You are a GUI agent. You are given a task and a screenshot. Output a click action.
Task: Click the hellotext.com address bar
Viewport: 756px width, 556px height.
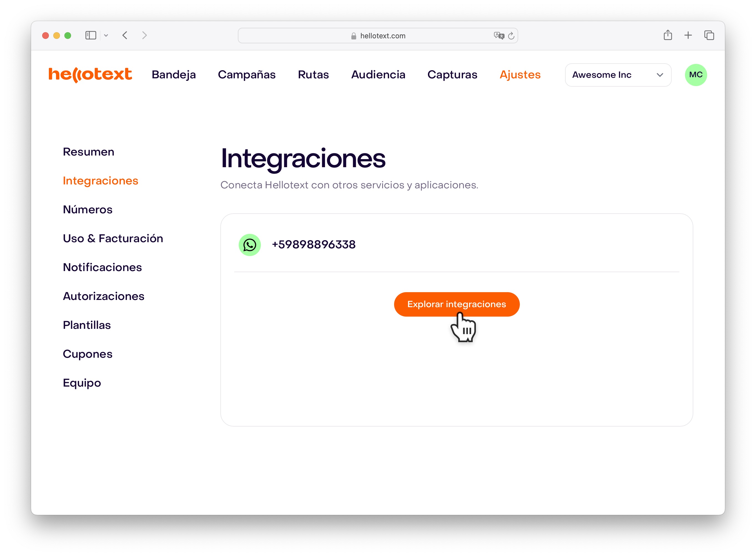point(378,36)
